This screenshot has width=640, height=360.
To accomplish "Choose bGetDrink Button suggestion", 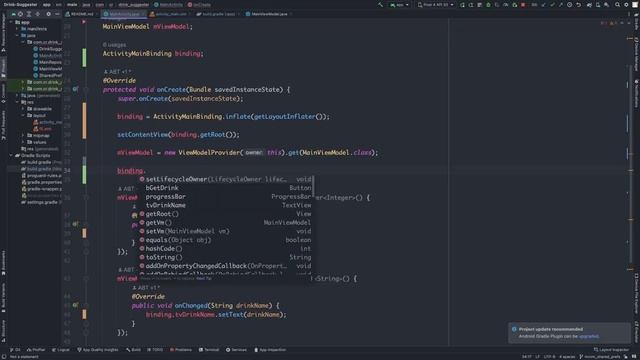I will (x=226, y=188).
